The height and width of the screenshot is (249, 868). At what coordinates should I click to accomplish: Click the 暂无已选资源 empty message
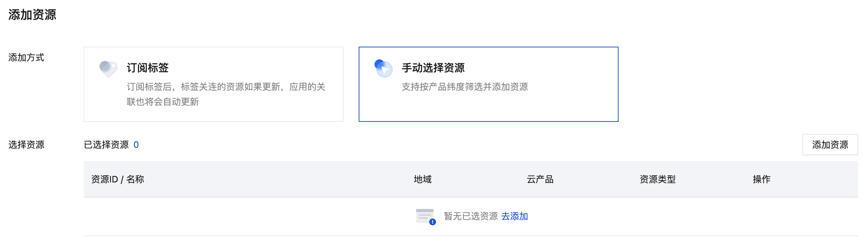[x=471, y=216]
